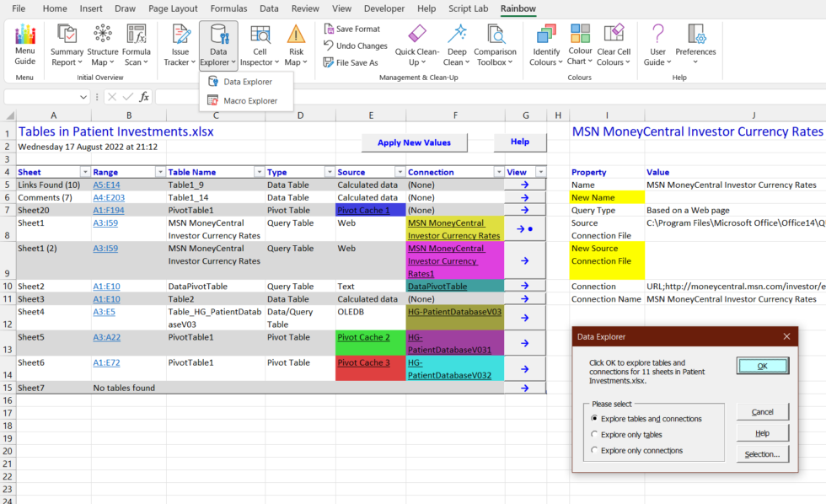Select Explore tables and connections option
The image size is (826, 504).
595,419
